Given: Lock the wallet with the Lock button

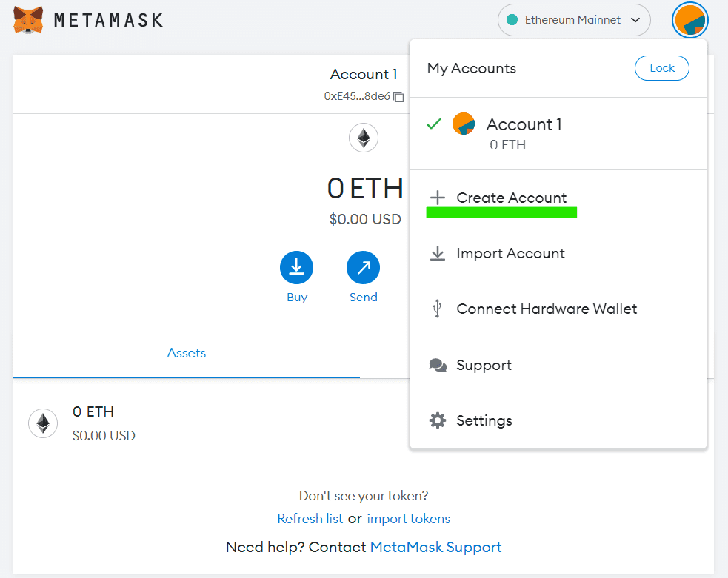Looking at the screenshot, I should (661, 68).
